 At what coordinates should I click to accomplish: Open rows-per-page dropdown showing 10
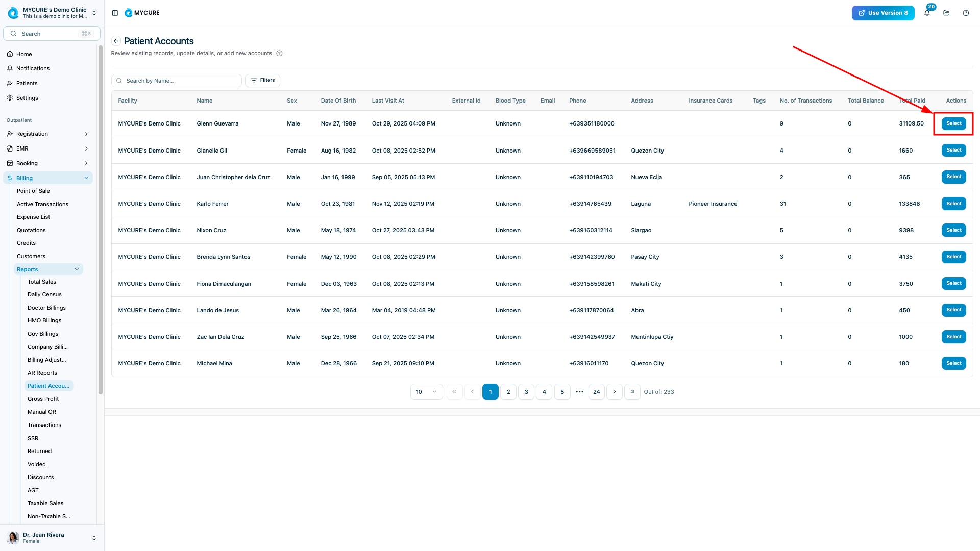(426, 392)
